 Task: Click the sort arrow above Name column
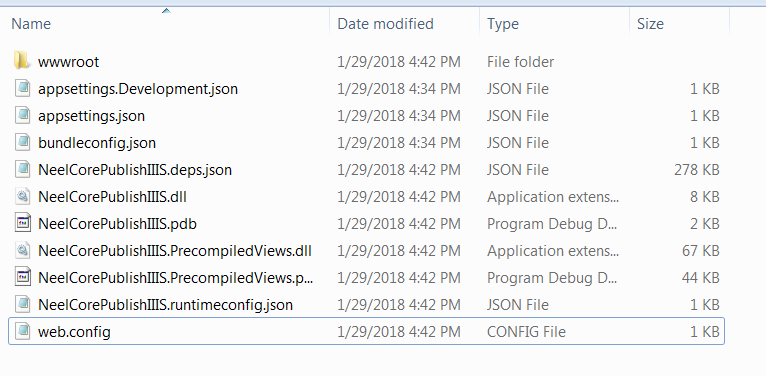(x=166, y=10)
